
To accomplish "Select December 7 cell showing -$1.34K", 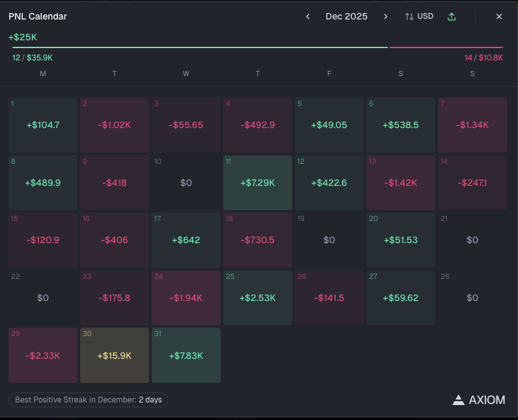I will tap(472, 125).
